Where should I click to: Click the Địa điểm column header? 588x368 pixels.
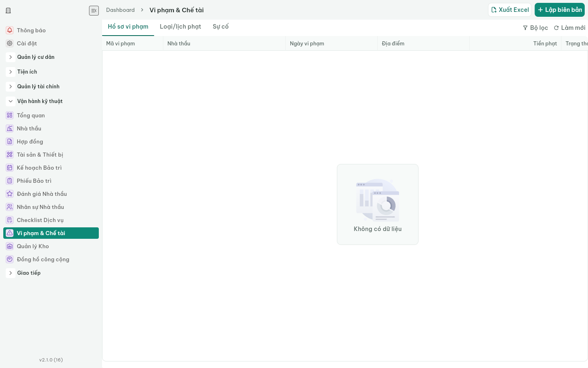point(423,43)
